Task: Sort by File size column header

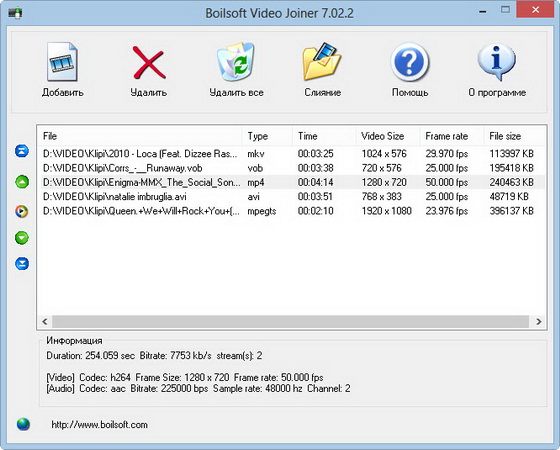Action: click(514, 136)
